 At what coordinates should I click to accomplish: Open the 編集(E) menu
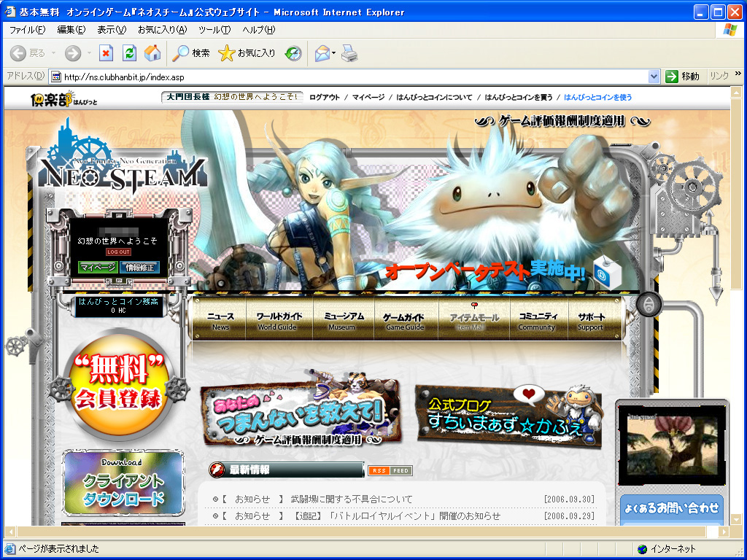71,30
